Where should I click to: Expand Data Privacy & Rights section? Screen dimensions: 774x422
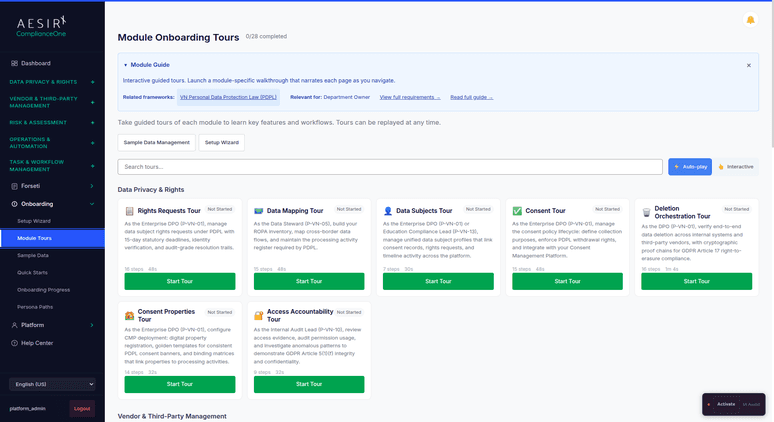pyautogui.click(x=92, y=82)
